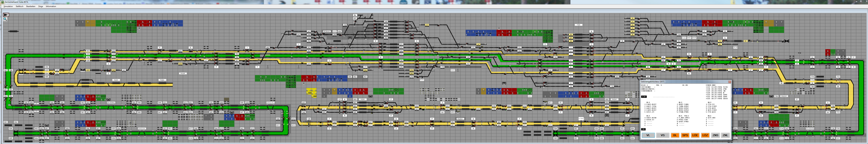Click the black play arrow icon
Viewport: 868px width, 144px height.
(x=6, y=15)
